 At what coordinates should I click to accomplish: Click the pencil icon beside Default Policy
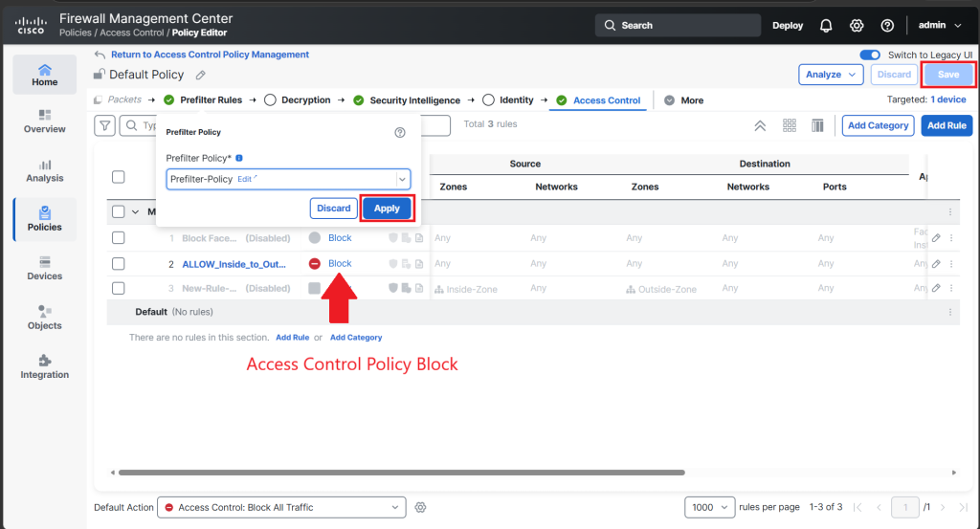pos(201,75)
